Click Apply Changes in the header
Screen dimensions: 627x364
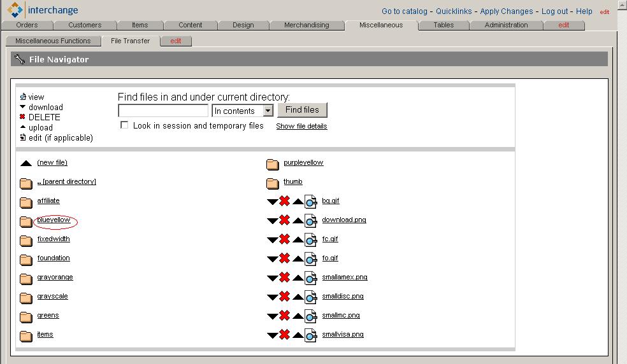(x=507, y=11)
